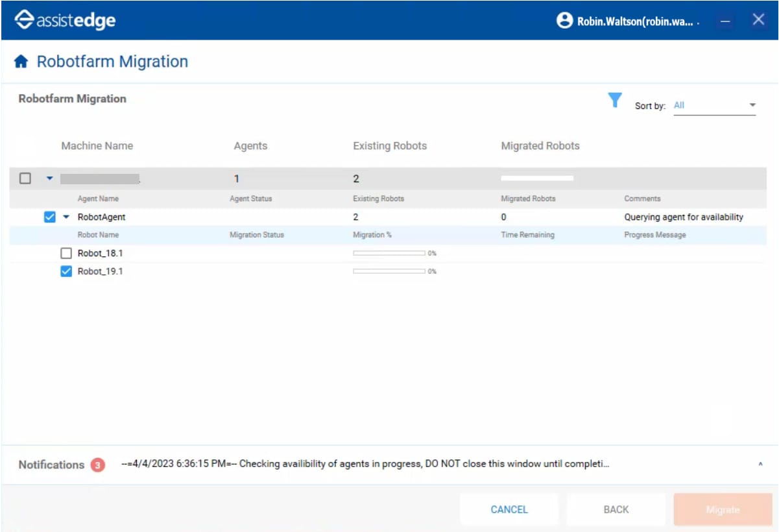Collapse the machine row arrow
The width and height of the screenshot is (779, 532).
[x=49, y=178]
